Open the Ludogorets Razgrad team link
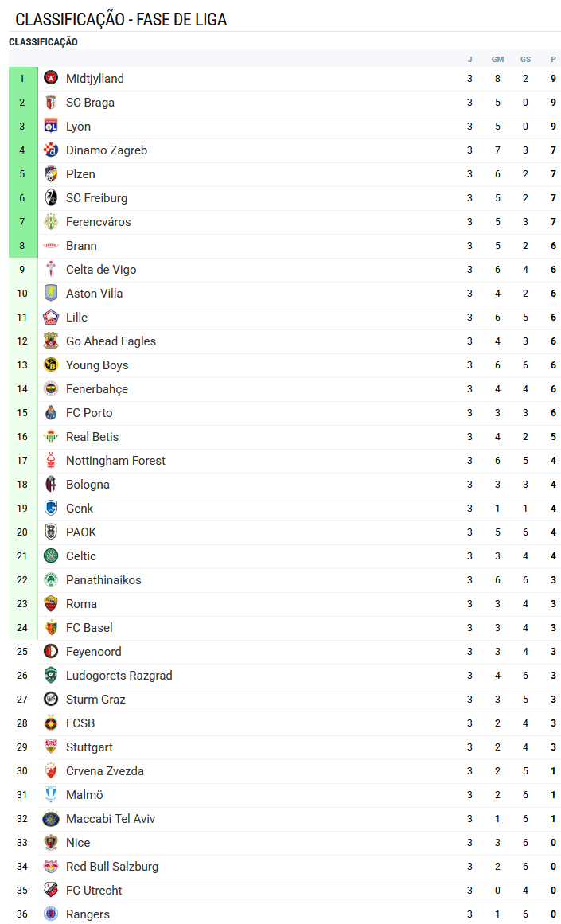The width and height of the screenshot is (561, 924). [119, 675]
